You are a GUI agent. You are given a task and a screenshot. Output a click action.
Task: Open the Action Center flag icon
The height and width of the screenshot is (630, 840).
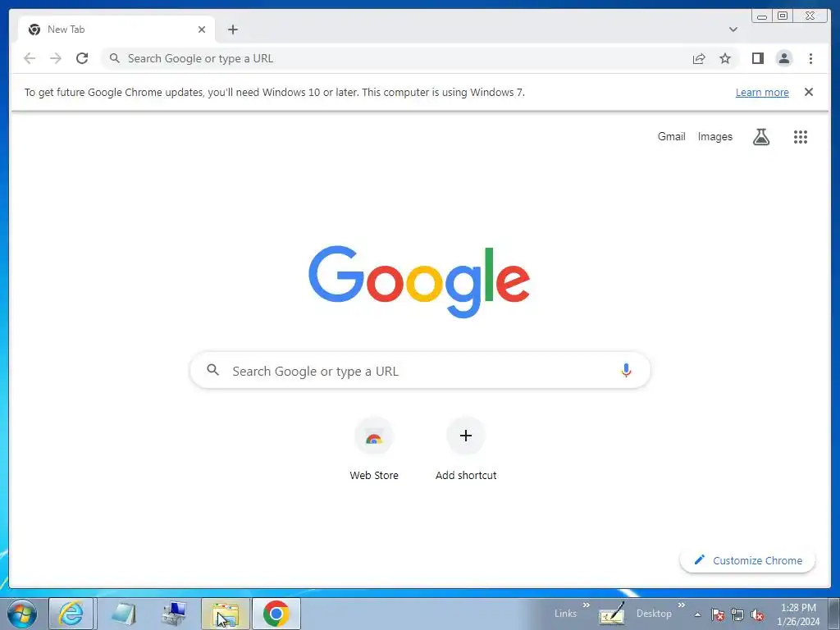718,614
